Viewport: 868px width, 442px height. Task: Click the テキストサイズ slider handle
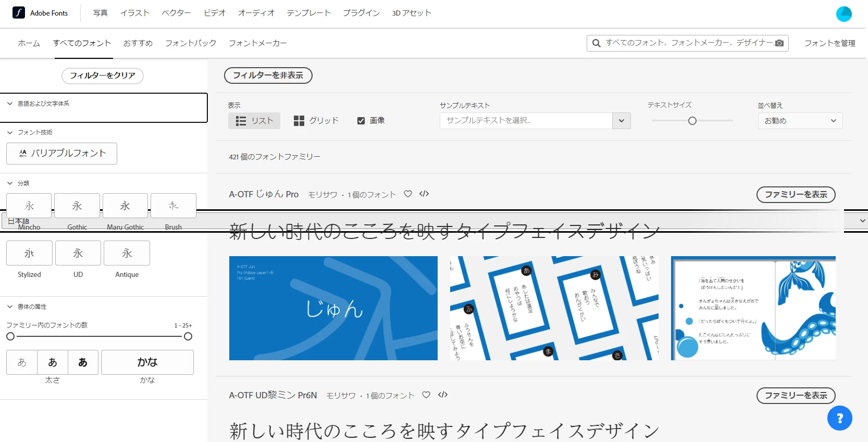coord(692,121)
